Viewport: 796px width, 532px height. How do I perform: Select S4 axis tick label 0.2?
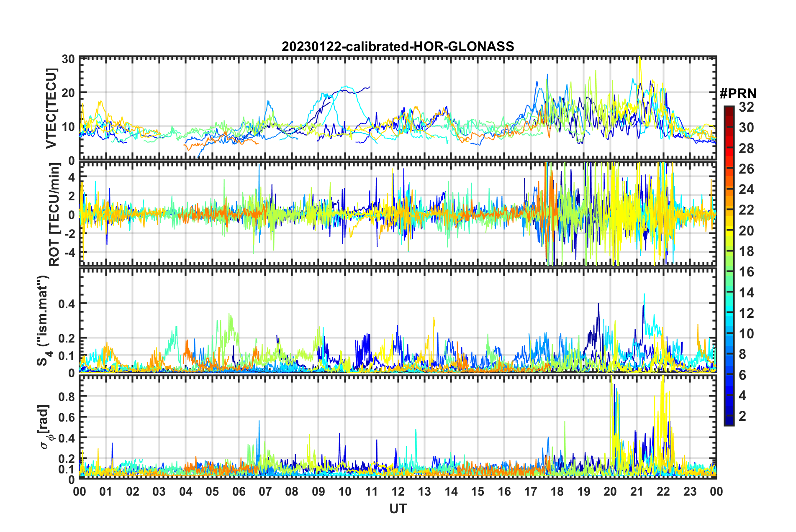click(67, 338)
